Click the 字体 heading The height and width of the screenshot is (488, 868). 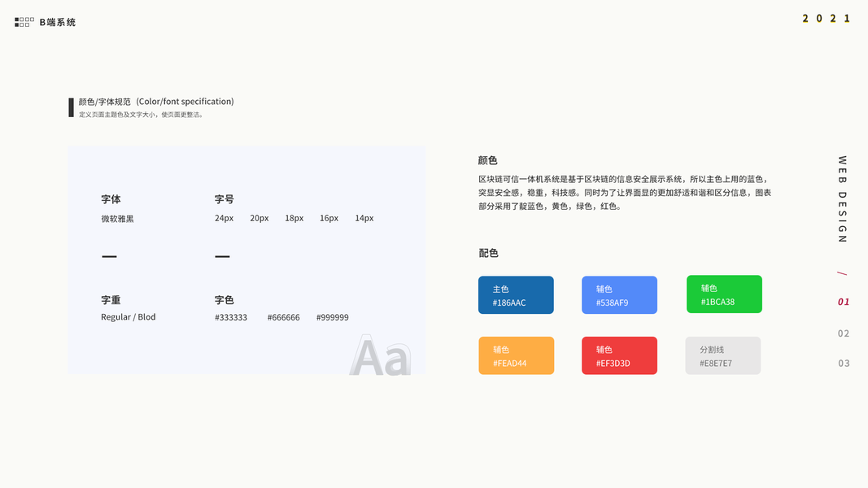click(111, 199)
